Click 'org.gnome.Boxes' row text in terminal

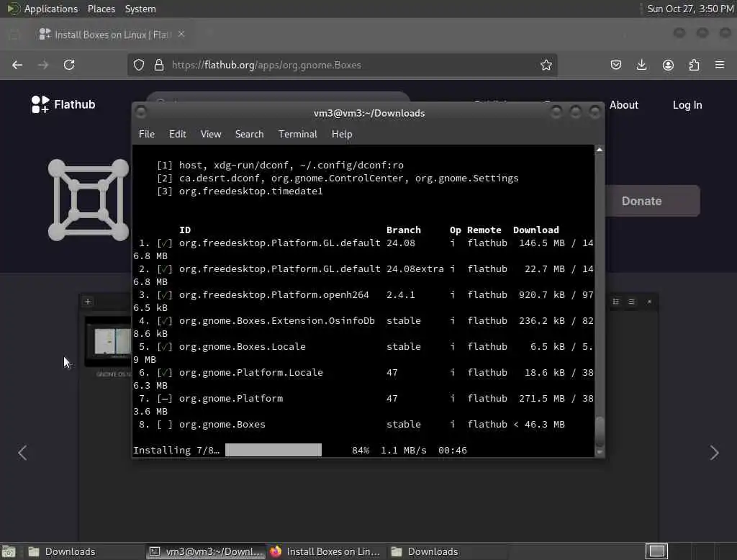coord(222,424)
